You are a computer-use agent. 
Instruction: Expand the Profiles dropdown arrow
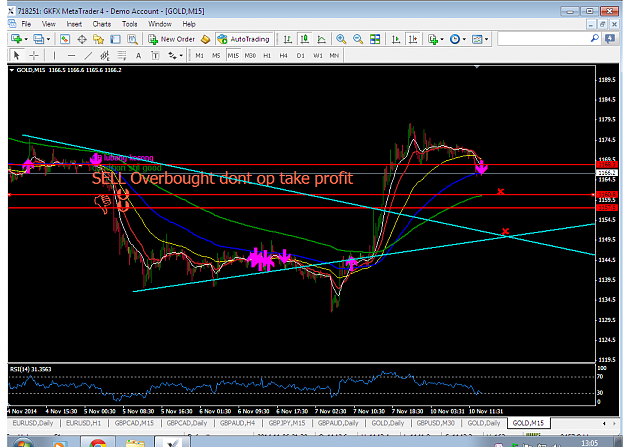48,39
